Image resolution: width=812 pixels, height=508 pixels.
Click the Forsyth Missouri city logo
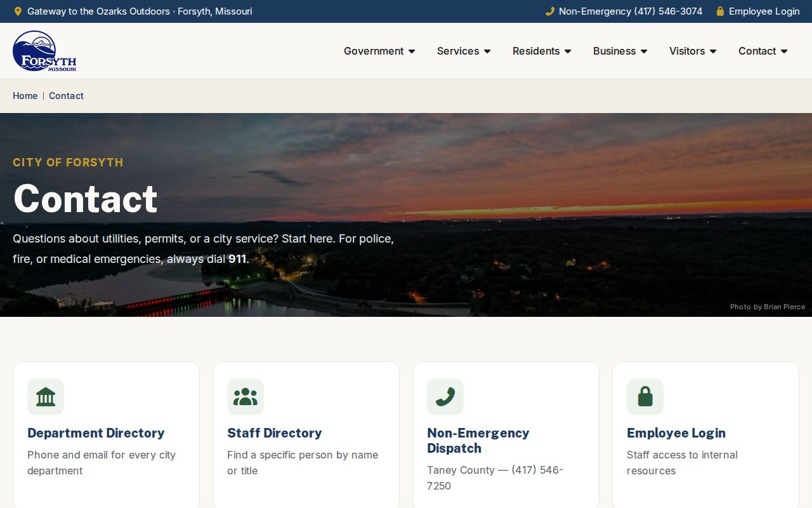(44, 51)
